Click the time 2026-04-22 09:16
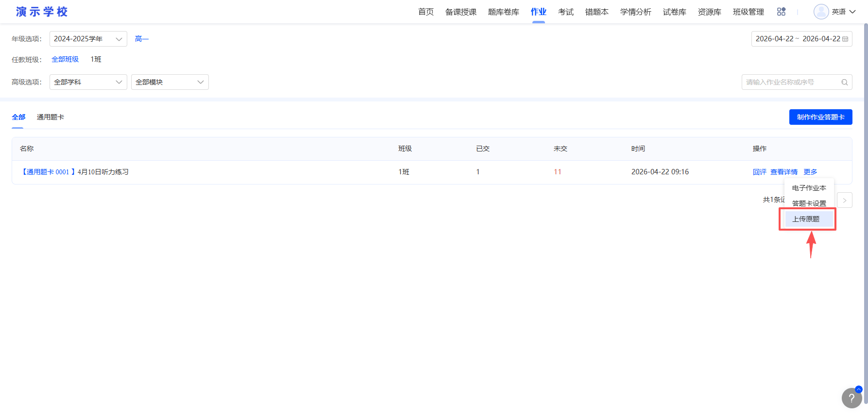This screenshot has width=868, height=419. (x=660, y=172)
